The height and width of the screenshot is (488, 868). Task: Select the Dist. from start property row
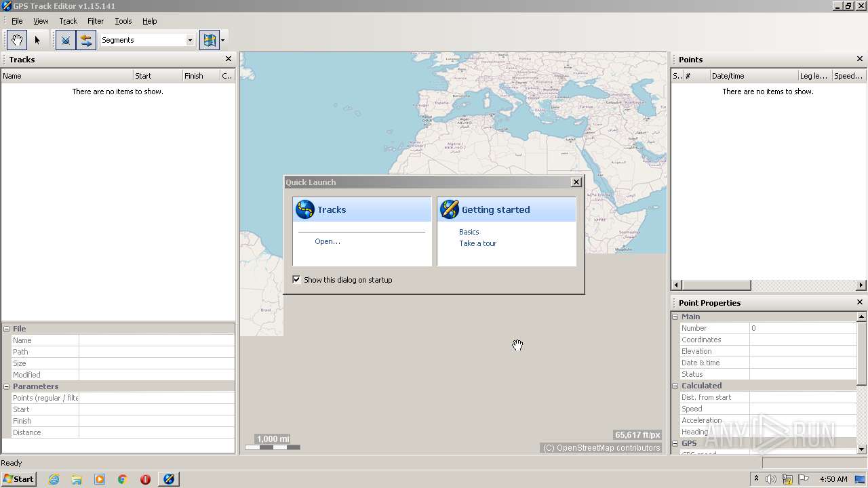click(x=768, y=397)
